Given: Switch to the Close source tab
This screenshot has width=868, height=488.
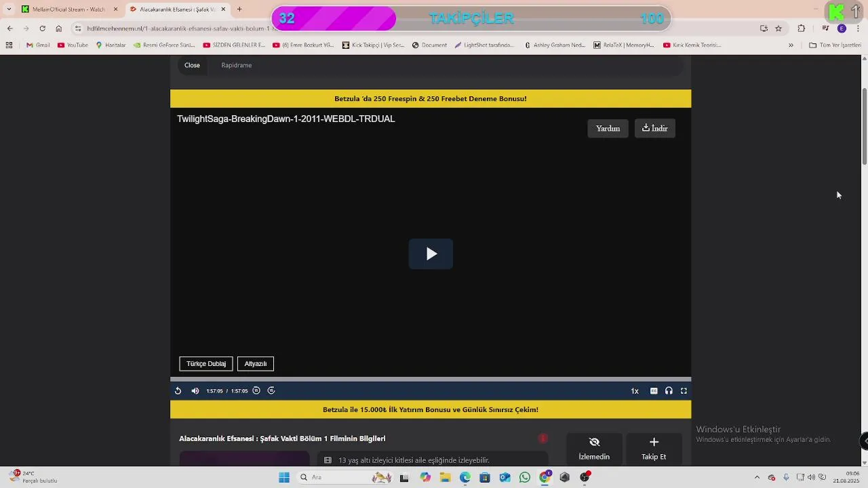Looking at the screenshot, I should [x=192, y=65].
